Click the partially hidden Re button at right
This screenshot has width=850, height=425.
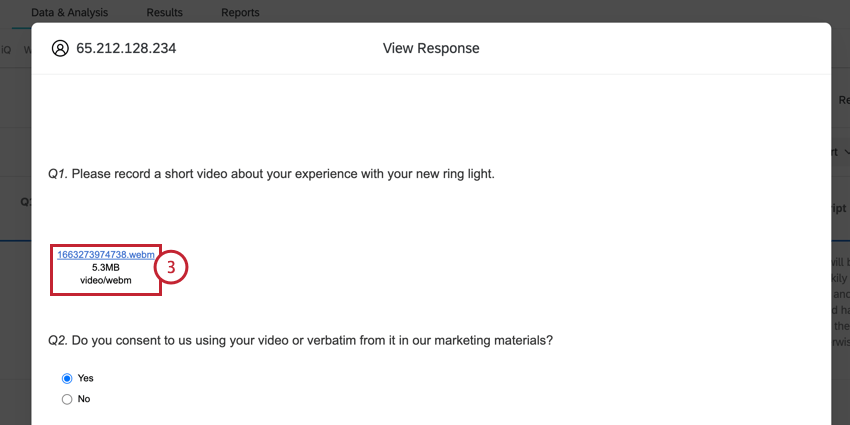click(x=842, y=100)
